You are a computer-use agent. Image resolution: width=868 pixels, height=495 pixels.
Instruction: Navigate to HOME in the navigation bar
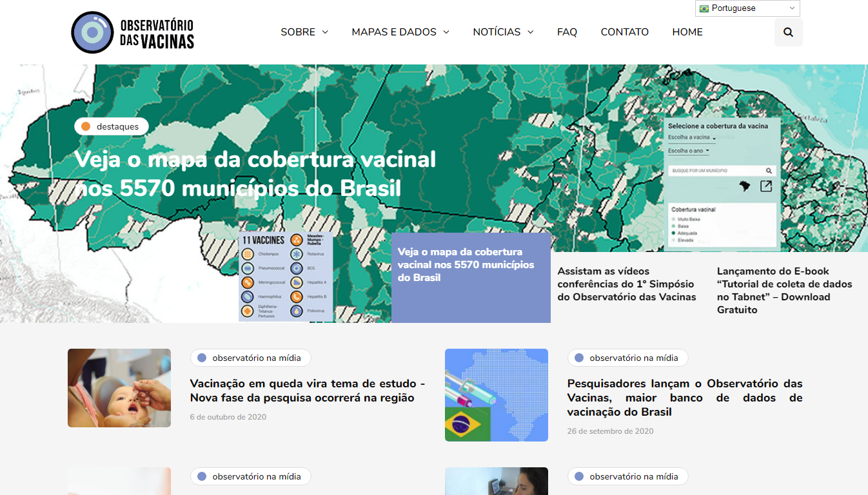687,32
